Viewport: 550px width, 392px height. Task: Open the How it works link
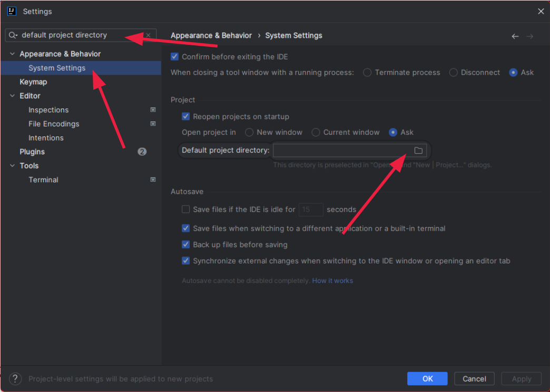(x=332, y=281)
